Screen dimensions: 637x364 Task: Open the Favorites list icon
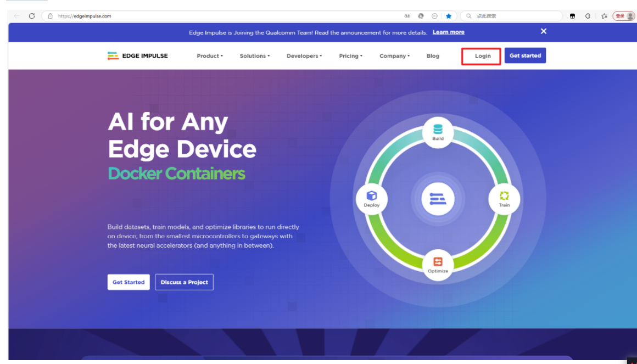click(605, 16)
